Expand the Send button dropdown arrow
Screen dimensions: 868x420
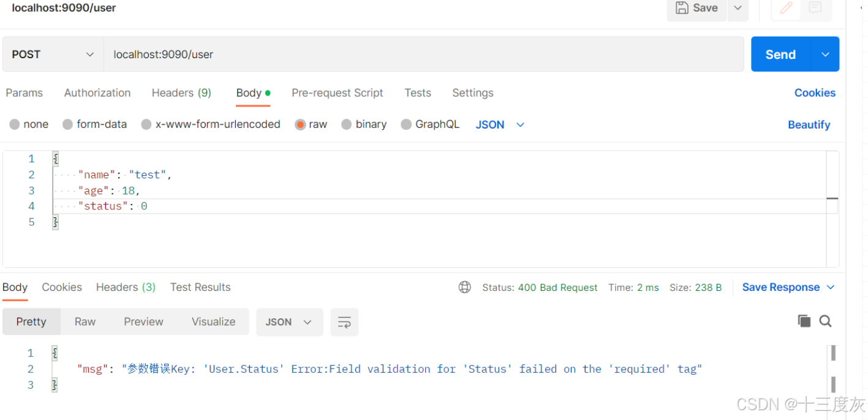825,54
